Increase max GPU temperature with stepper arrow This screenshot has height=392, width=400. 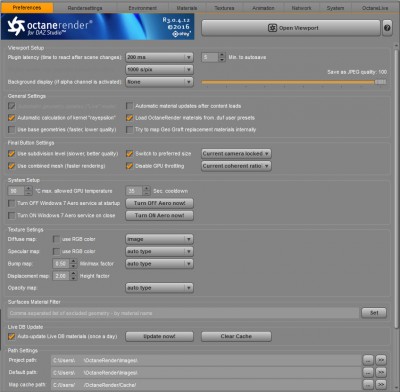[28, 189]
